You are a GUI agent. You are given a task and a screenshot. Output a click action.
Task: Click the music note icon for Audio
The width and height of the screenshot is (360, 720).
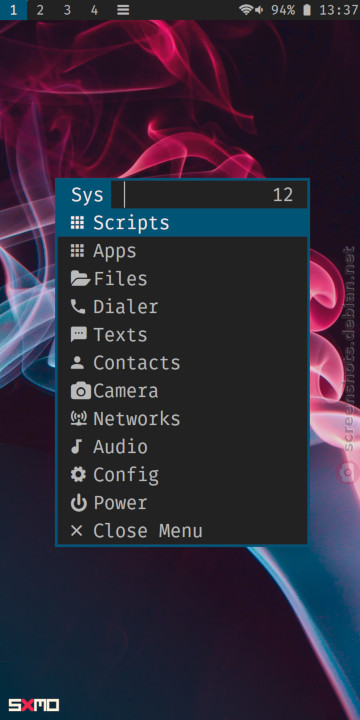tap(77, 447)
